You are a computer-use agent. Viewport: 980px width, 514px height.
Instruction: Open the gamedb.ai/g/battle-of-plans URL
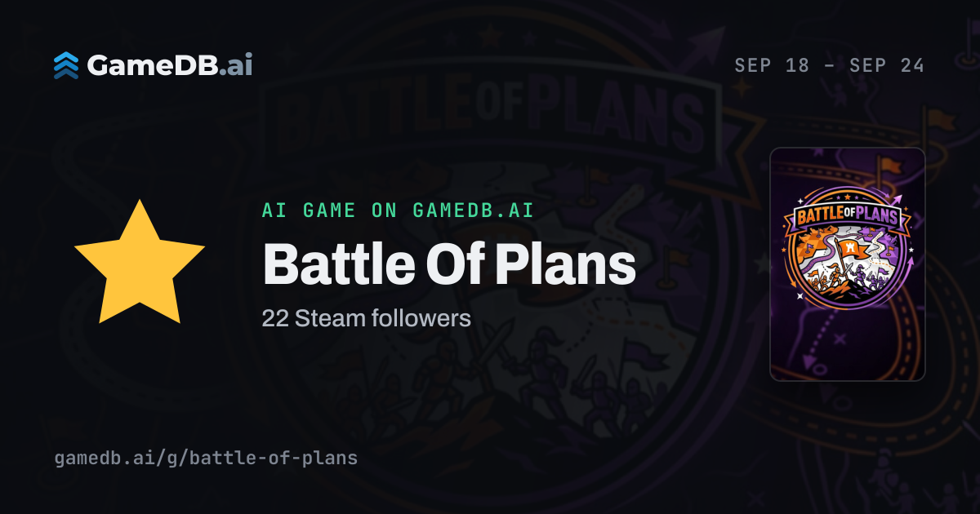point(206,458)
